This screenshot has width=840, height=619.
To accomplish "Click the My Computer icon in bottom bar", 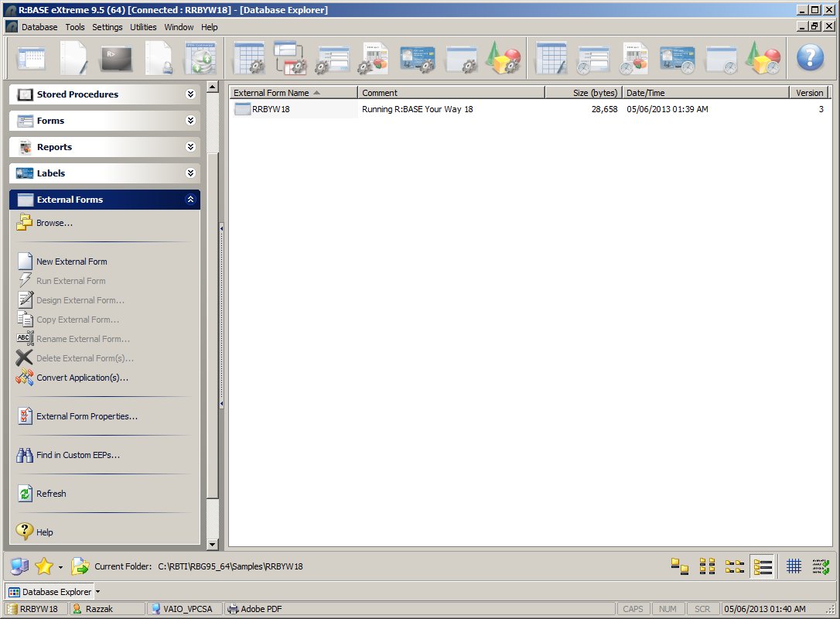I will pos(19,566).
